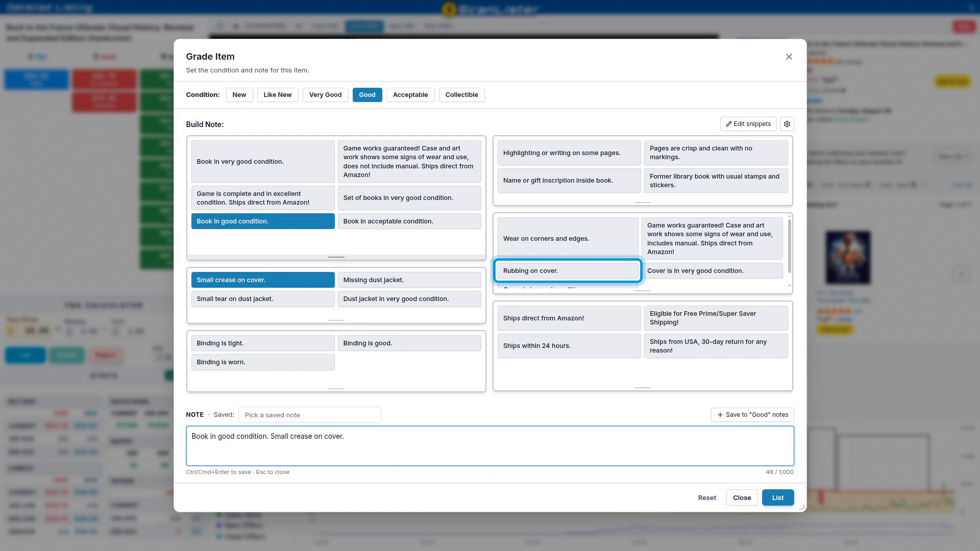Screen dimensions: 980x551
Task: Toggle snippet 'Book in very good condition.'
Action: (x=263, y=162)
